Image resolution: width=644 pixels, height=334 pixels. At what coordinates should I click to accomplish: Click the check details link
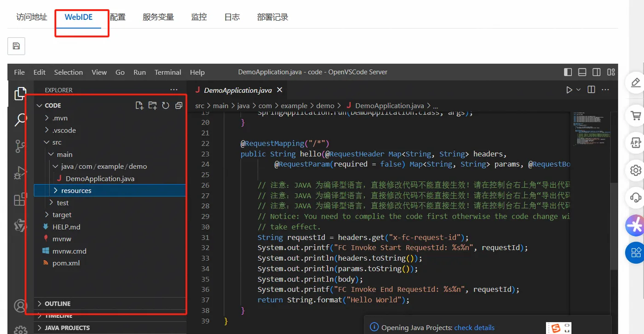pos(474,328)
